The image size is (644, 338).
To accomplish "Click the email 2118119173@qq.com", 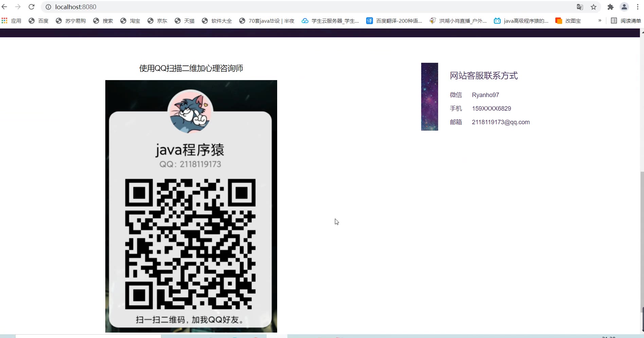I will (501, 122).
